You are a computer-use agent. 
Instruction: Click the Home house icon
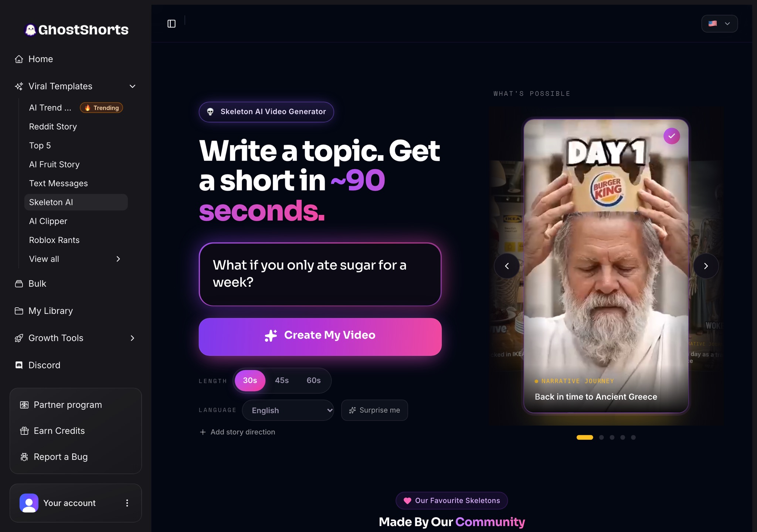(19, 59)
